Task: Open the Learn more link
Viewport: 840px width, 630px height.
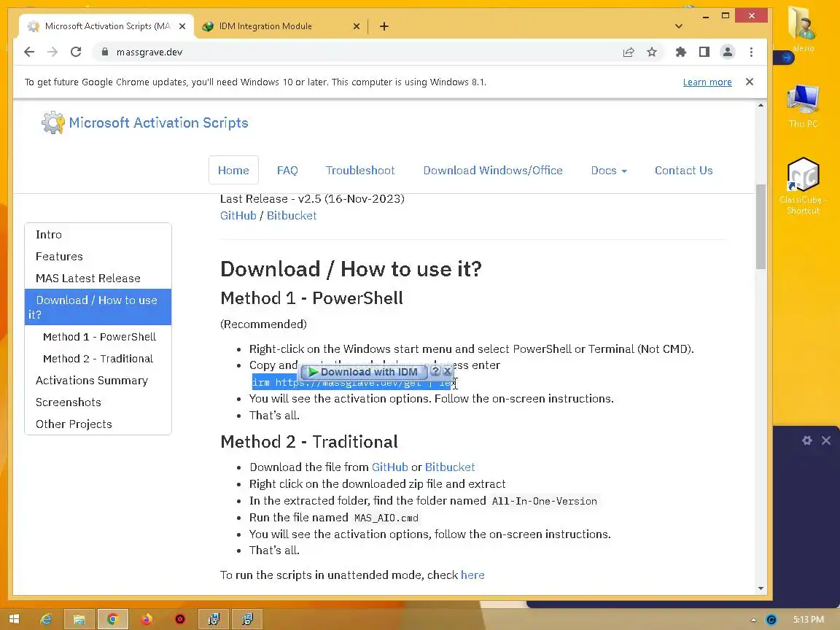Action: pyautogui.click(x=707, y=82)
